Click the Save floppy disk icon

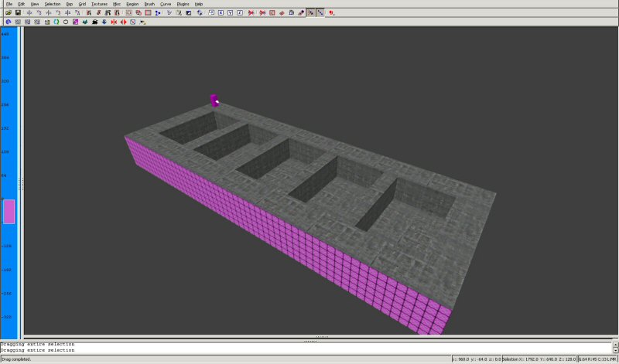pyautogui.click(x=18, y=12)
